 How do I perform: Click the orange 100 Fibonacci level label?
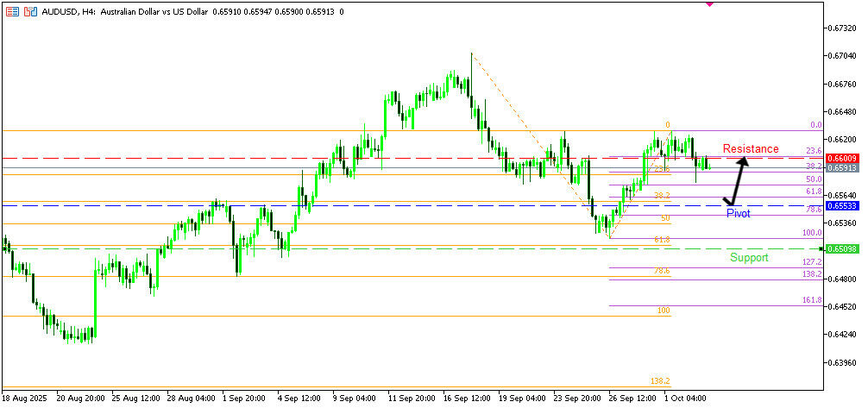664,310
